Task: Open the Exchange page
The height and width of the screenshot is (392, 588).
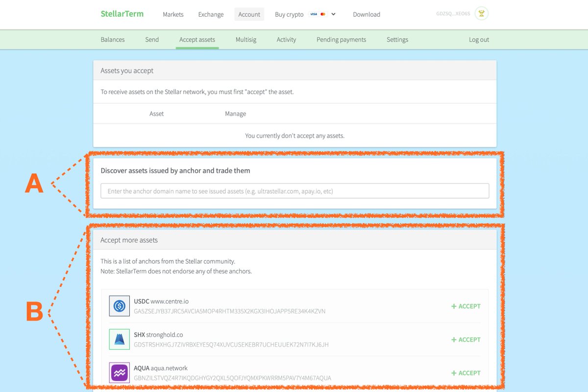Action: pyautogui.click(x=211, y=14)
